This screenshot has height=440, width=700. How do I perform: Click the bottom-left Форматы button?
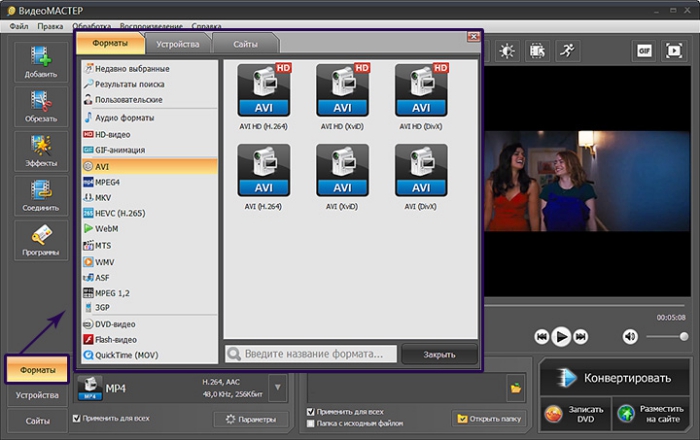pos(38,369)
